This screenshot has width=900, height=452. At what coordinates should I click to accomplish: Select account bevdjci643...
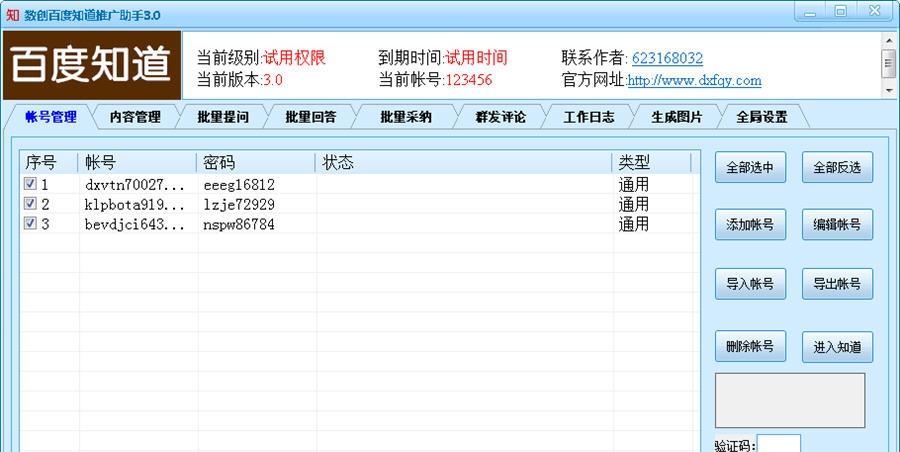(x=135, y=224)
